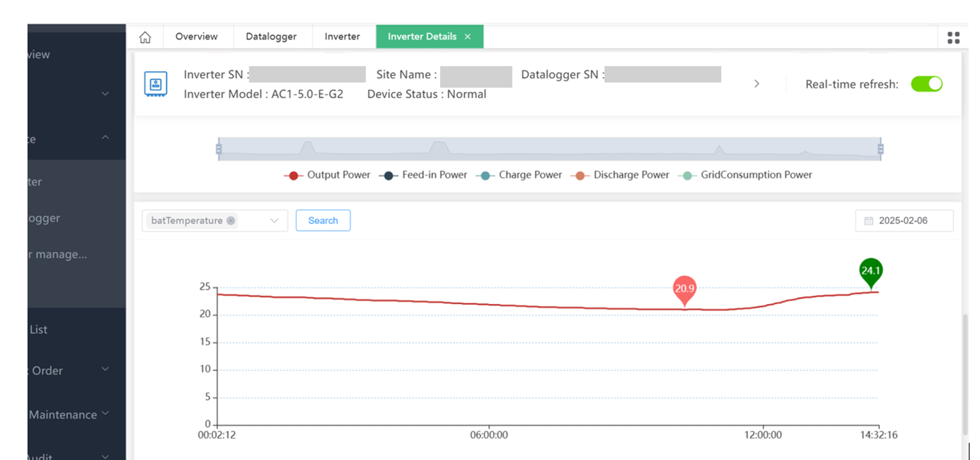This screenshot has width=980, height=460.
Task: Click the Search button
Action: (x=323, y=221)
